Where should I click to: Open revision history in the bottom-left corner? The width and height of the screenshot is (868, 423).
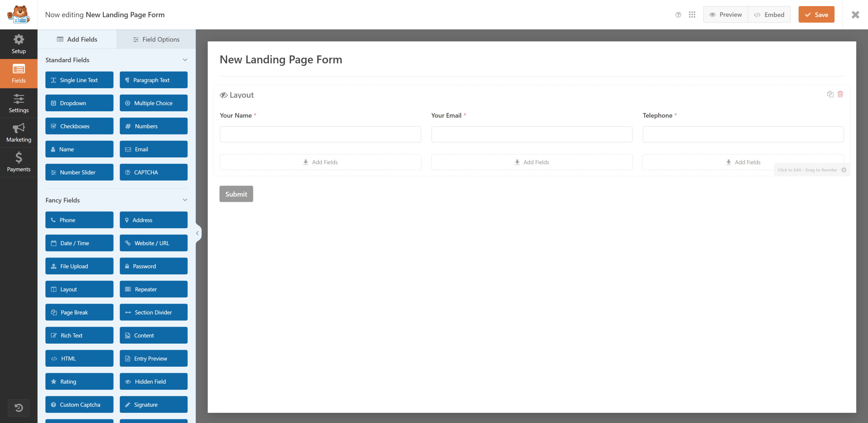tap(19, 408)
